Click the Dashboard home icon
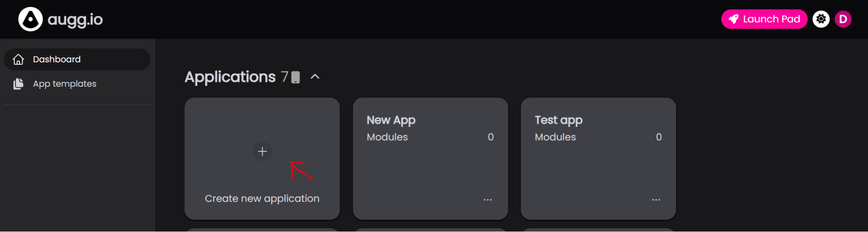The width and height of the screenshot is (868, 232). [x=18, y=59]
